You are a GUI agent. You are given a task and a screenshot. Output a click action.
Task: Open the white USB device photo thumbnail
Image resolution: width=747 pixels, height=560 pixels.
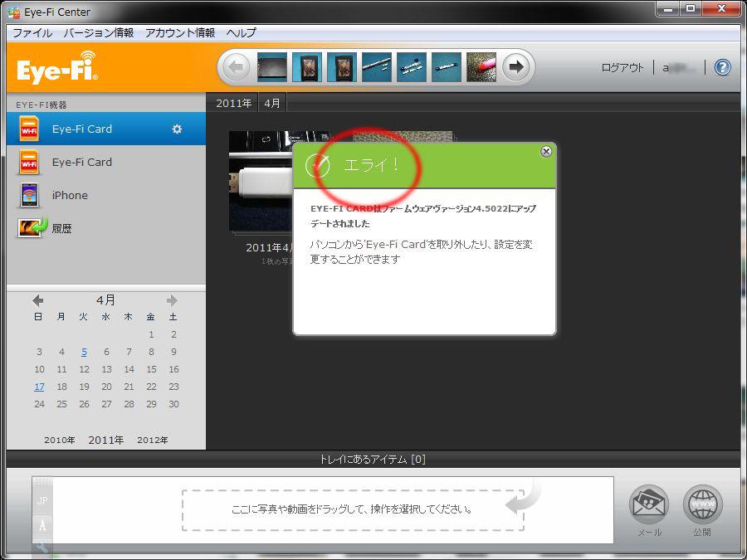point(261,182)
